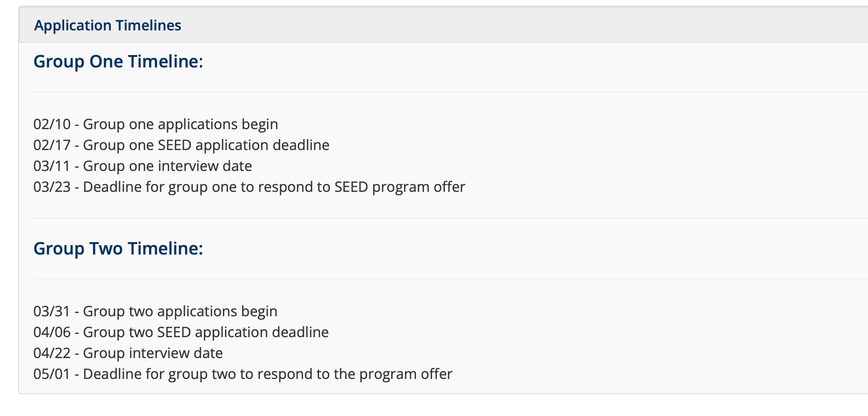Click the Application Timelines panel header
This screenshot has height=416, width=868.
point(108,25)
